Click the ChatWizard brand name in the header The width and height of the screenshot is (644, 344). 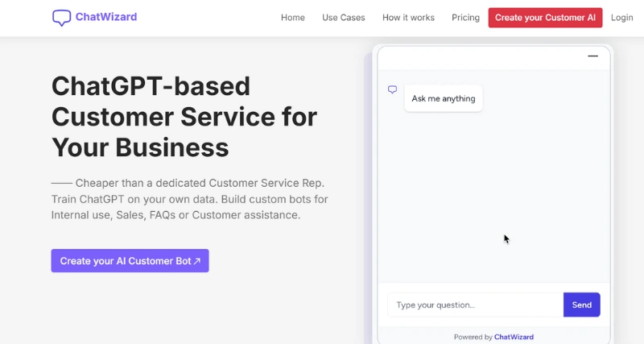105,17
